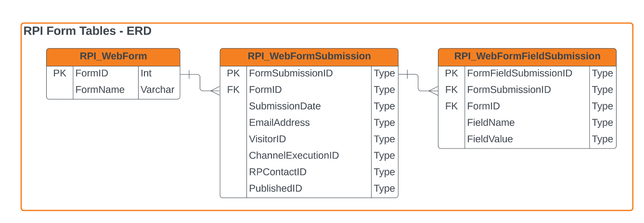
Task: Click the PublishedID field
Action: pyautogui.click(x=276, y=188)
